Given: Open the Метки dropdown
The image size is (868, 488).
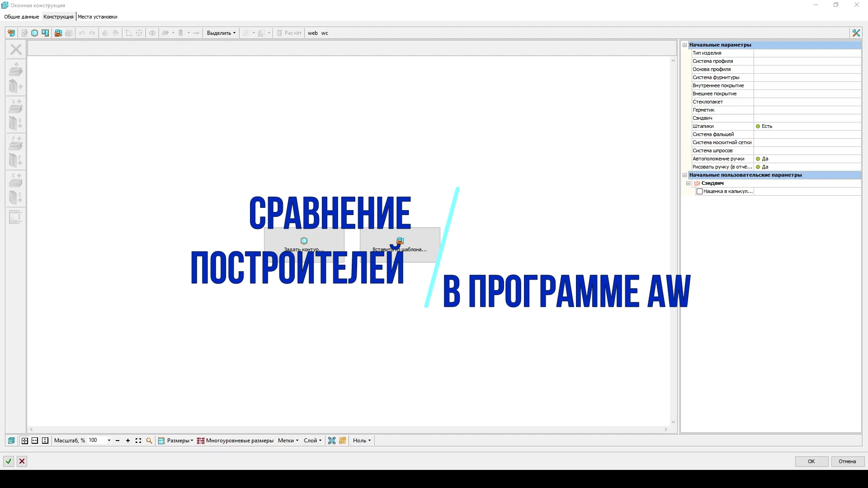Looking at the screenshot, I should click(288, 441).
